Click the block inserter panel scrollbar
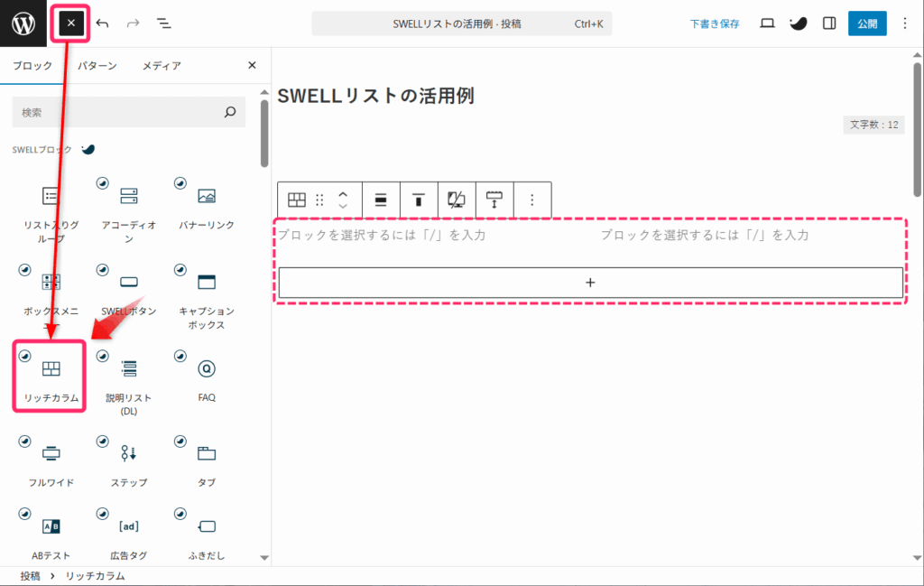924x586 pixels. click(x=264, y=134)
